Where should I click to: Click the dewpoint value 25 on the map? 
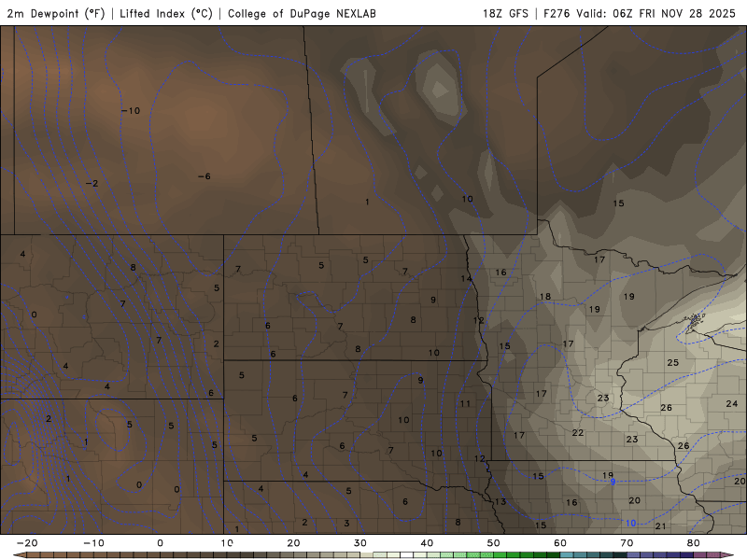pyautogui.click(x=672, y=363)
